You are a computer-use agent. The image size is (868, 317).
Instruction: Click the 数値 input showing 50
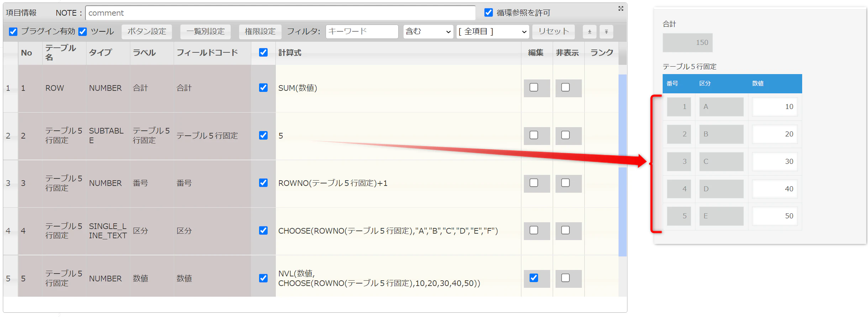(774, 216)
